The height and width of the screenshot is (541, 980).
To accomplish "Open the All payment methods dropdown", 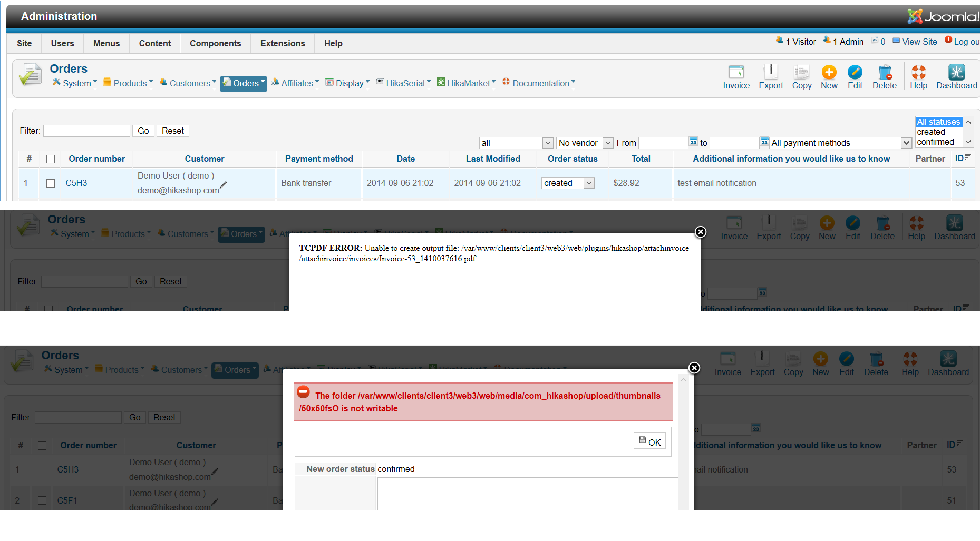I will click(840, 143).
